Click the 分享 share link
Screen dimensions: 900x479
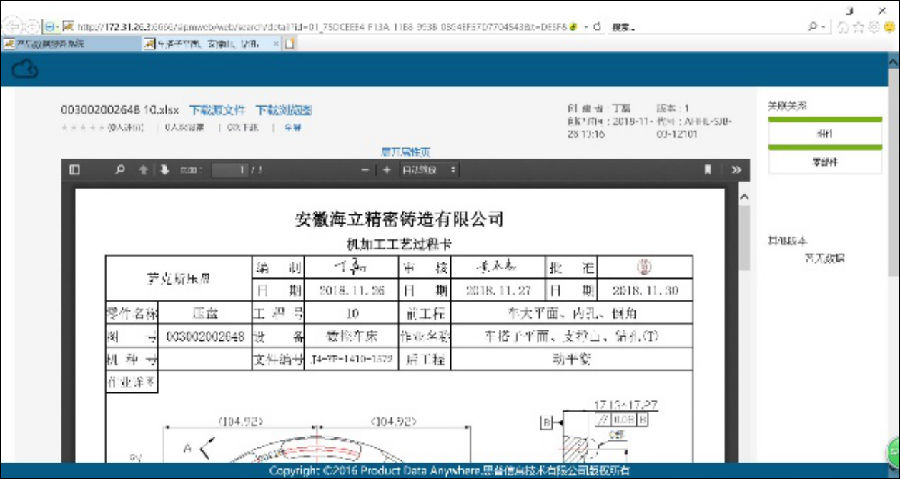pyautogui.click(x=292, y=128)
